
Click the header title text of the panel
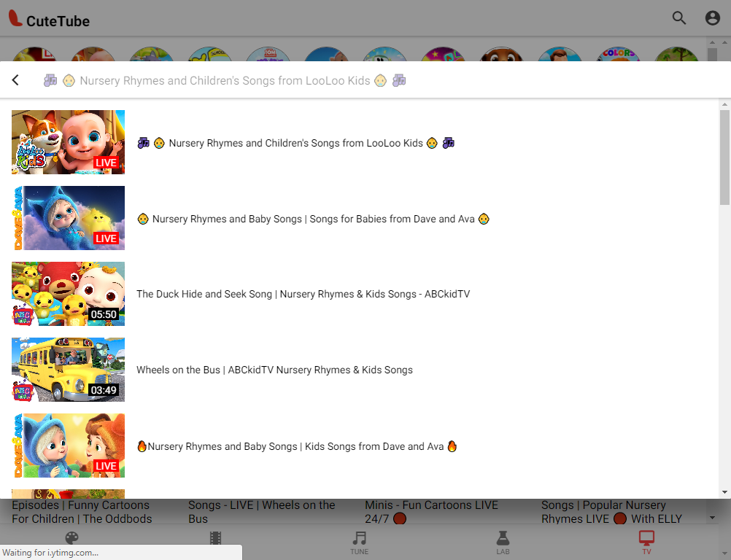click(225, 81)
